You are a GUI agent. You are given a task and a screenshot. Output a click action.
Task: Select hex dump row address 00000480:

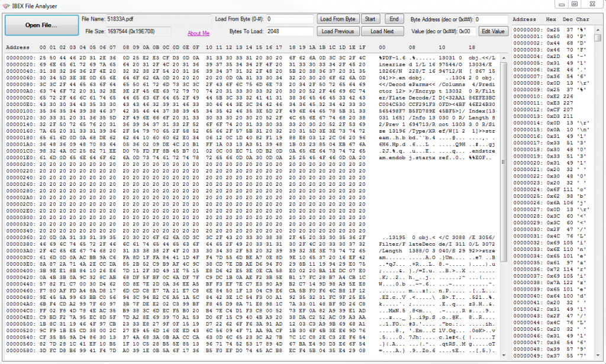[20, 297]
